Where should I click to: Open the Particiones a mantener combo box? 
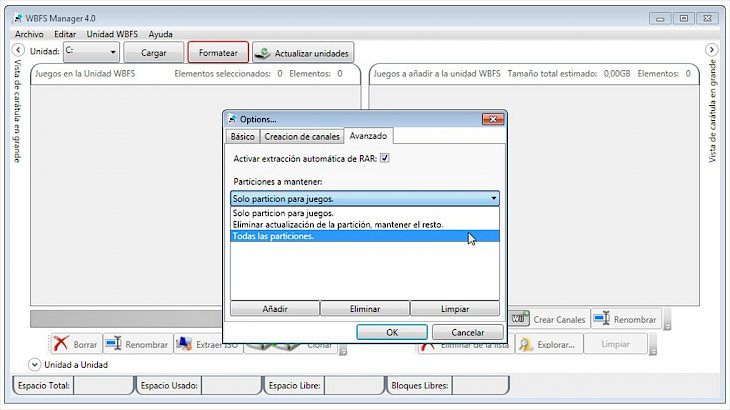click(365, 199)
